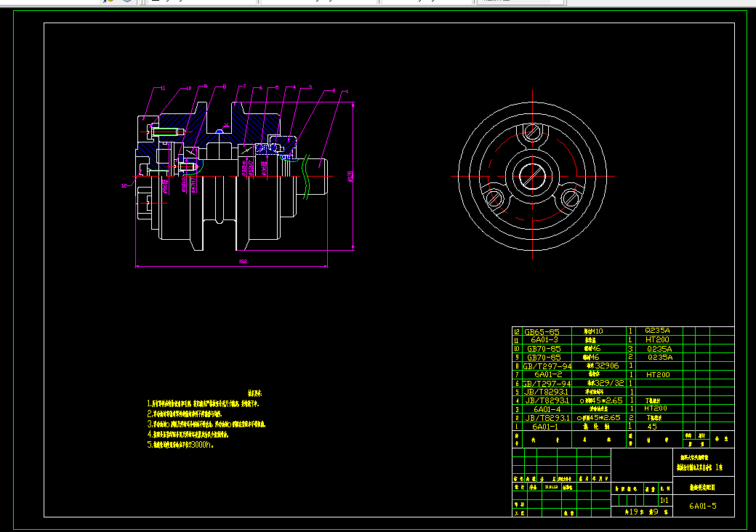This screenshot has width=756, height=532.
Task: Click balloon number 10 leader label
Action: [188, 88]
